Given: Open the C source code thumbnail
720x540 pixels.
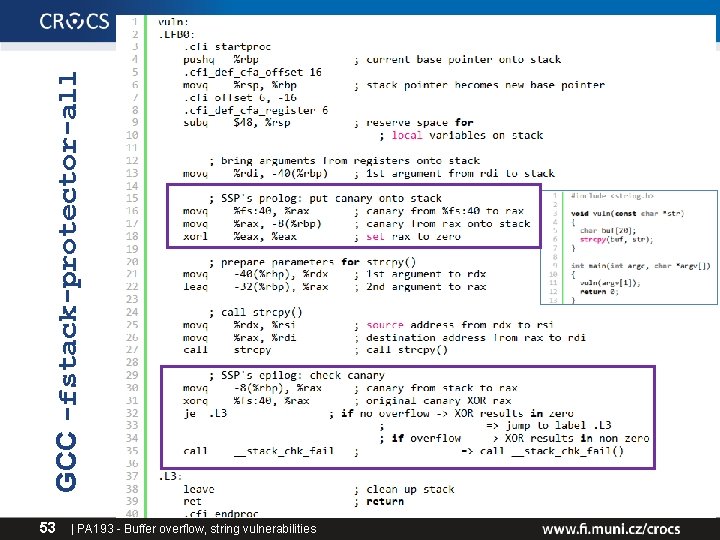Looking at the screenshot, I should pos(629,248).
